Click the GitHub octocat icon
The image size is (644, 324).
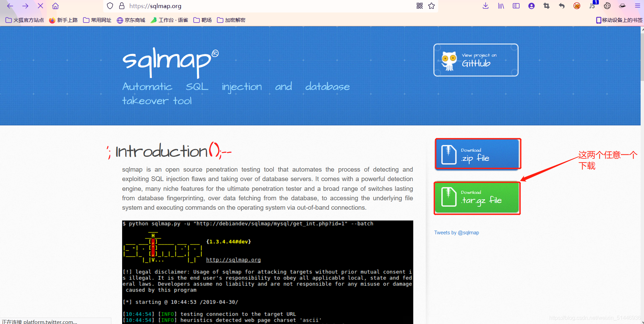click(449, 61)
